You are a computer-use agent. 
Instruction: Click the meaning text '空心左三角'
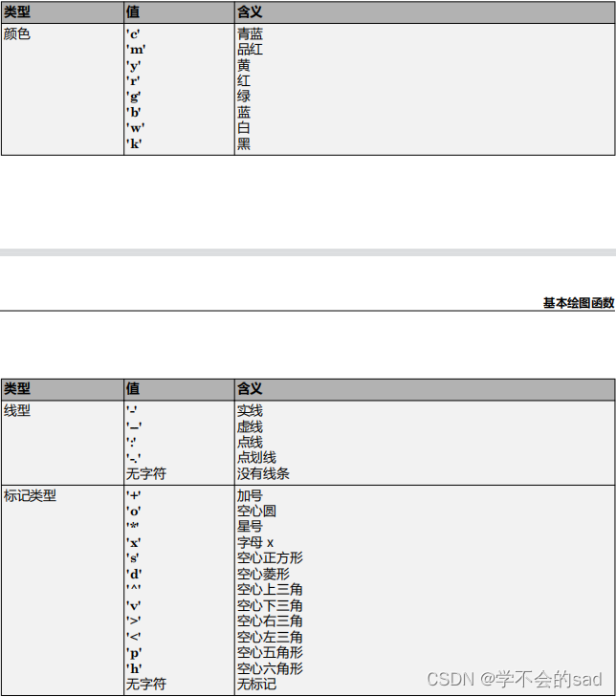(270, 637)
